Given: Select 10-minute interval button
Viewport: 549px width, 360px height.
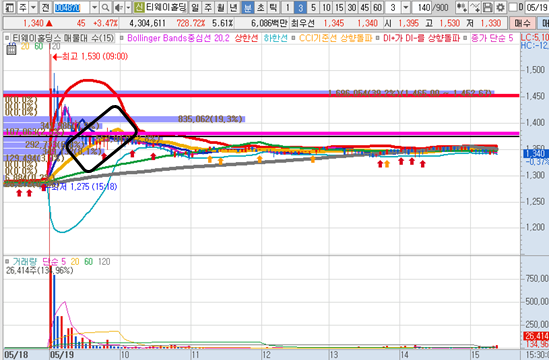Looking at the screenshot, I should [x=326, y=7].
